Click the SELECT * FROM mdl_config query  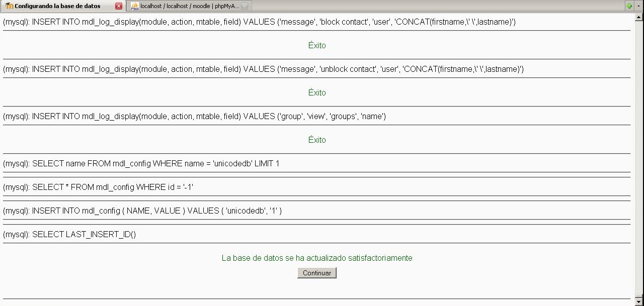99,187
